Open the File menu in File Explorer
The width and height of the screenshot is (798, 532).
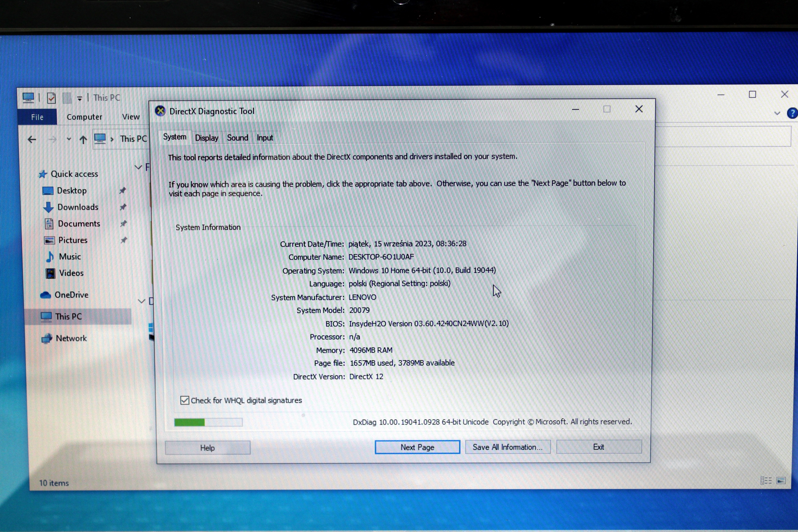37,117
